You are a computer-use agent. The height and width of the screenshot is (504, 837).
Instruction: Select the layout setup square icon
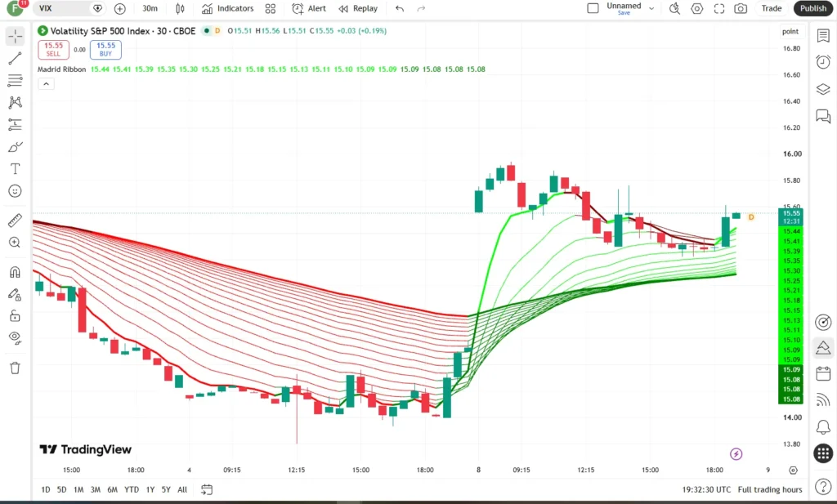tap(593, 8)
